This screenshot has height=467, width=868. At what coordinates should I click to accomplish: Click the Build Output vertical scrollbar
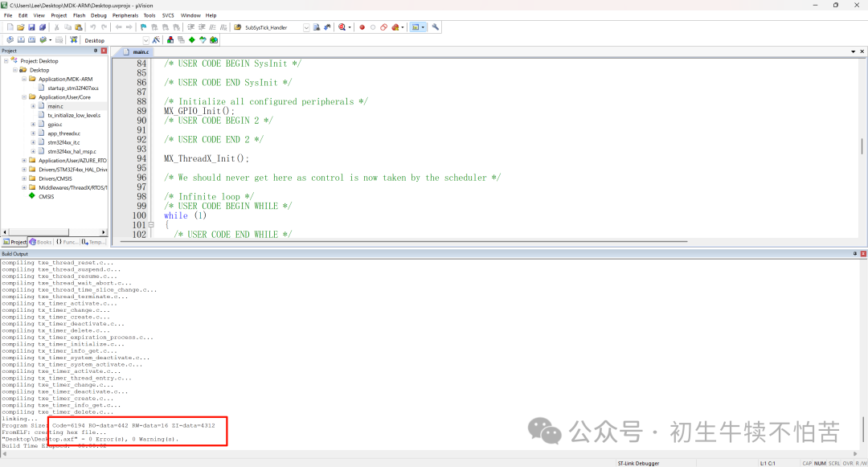click(863, 429)
